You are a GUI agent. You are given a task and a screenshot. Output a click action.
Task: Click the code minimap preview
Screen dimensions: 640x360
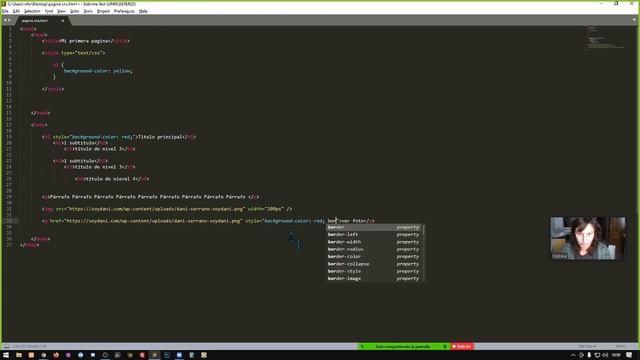pyautogui.click(x=606, y=38)
